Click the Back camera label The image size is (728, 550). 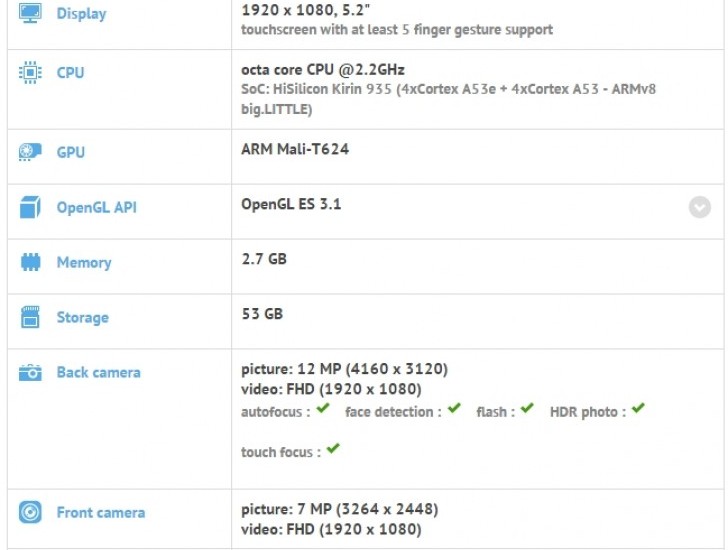click(98, 373)
